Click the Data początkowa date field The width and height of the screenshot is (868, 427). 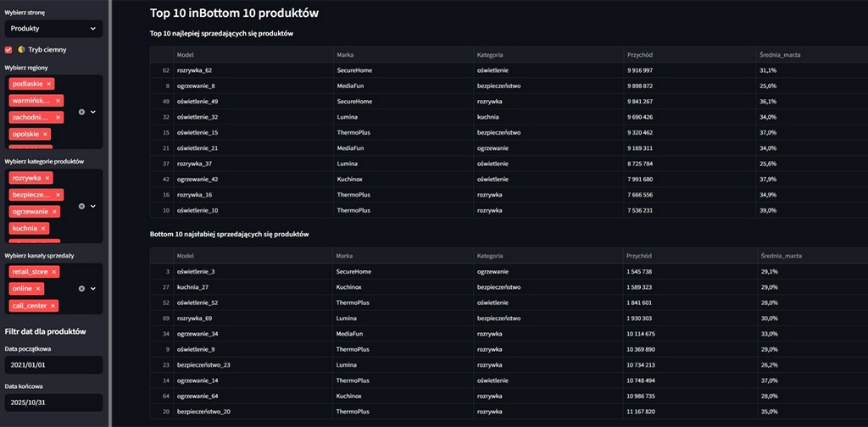(53, 365)
